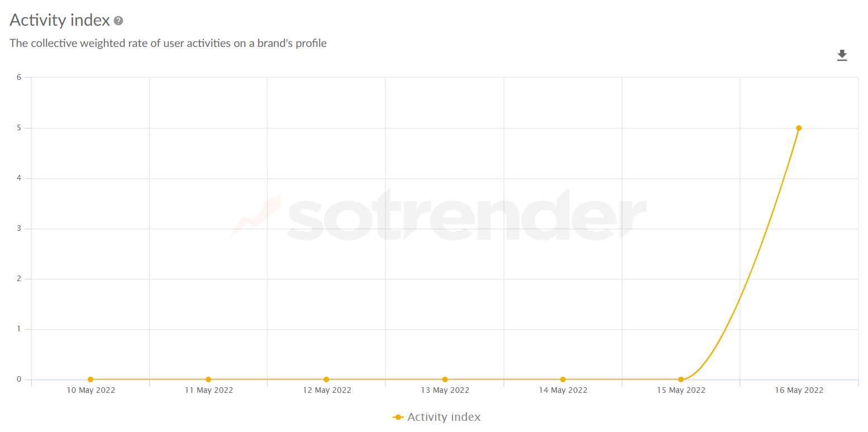Click the yellow legend marker dot
868x432 pixels.
tap(398, 417)
